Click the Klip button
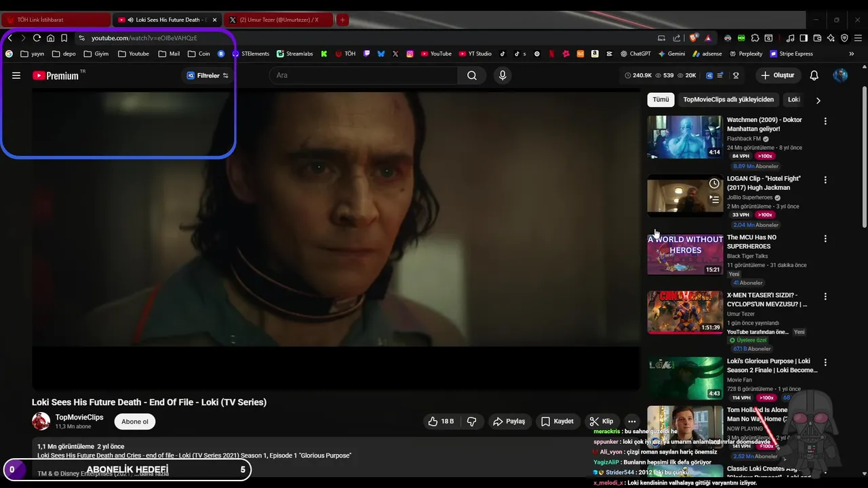 (x=601, y=421)
